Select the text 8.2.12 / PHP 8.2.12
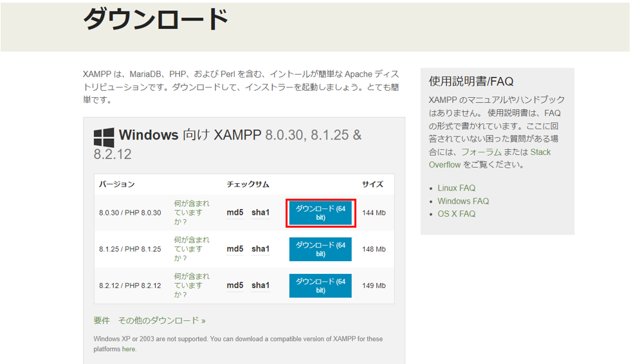 click(x=130, y=286)
